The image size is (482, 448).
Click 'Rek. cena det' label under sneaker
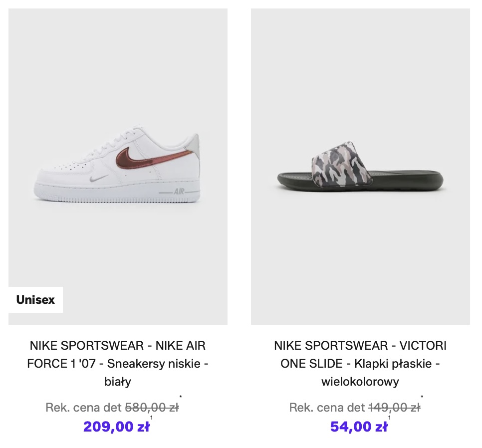(83, 408)
